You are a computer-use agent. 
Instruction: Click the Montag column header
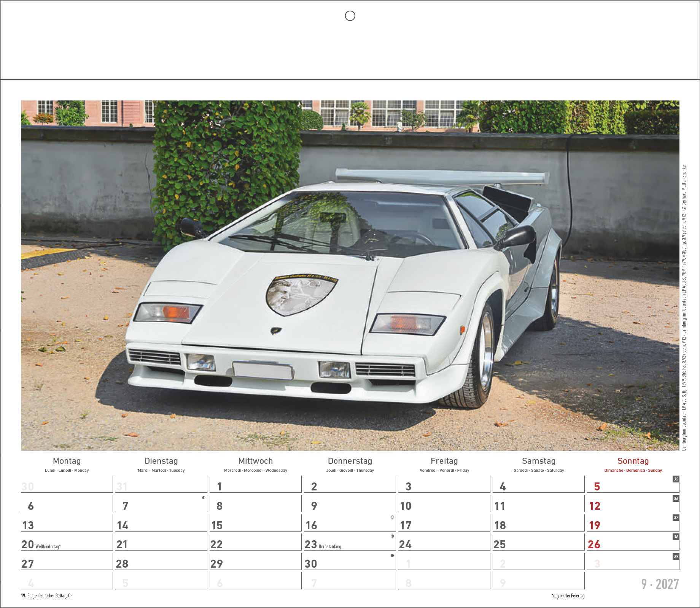tap(67, 461)
